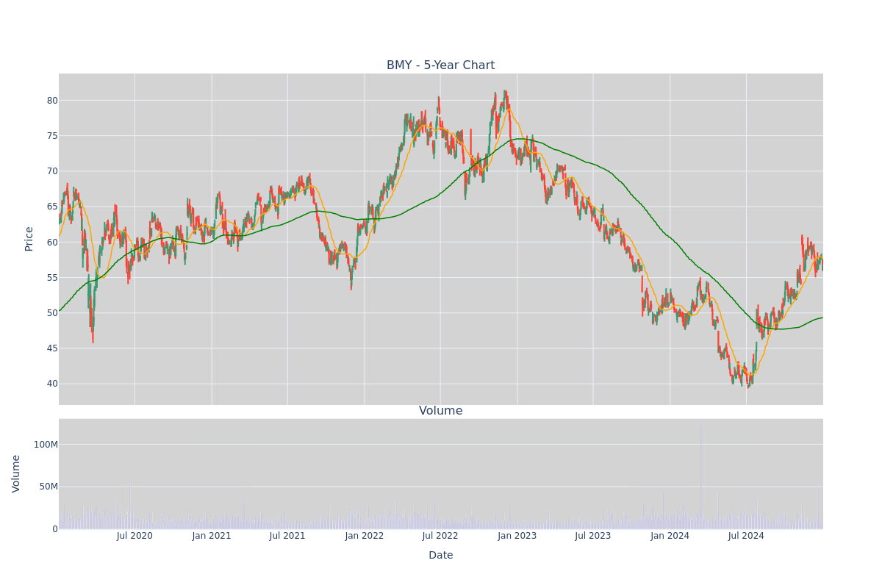Viewport: 882px width, 588px height.
Task: Select the 'Jan 2023' date tick
Action: point(517,536)
